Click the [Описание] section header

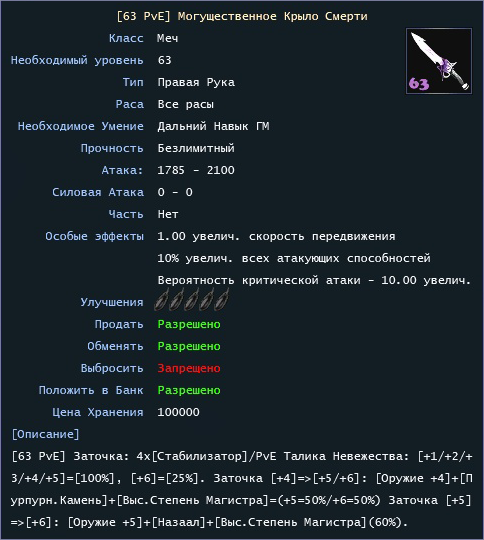pyautogui.click(x=45, y=434)
